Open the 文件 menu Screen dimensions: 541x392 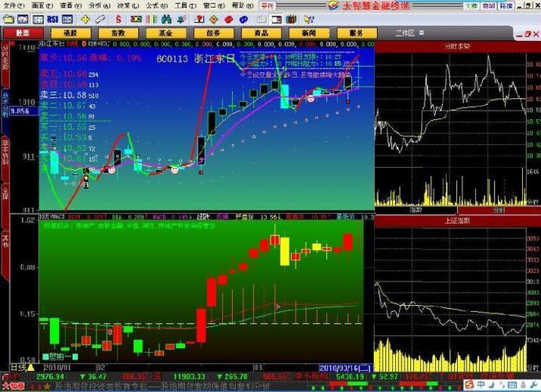[14, 5]
